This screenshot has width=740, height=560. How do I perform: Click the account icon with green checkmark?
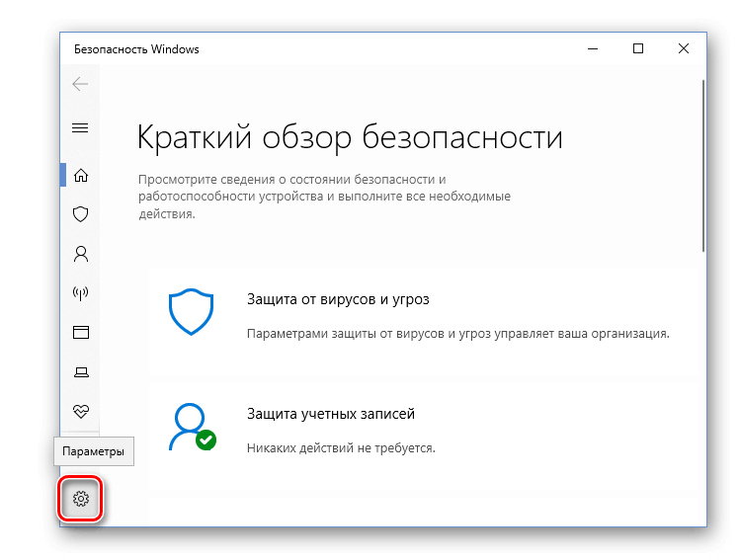(x=192, y=427)
